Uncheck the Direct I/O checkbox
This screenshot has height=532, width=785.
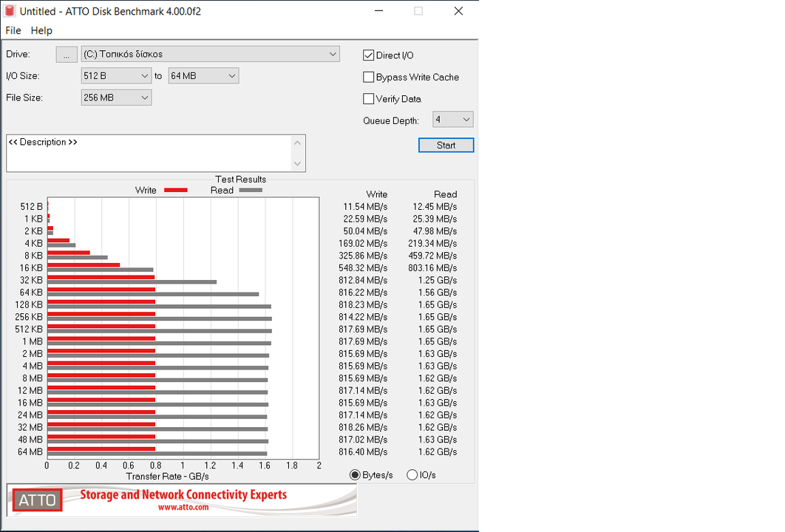pos(368,55)
